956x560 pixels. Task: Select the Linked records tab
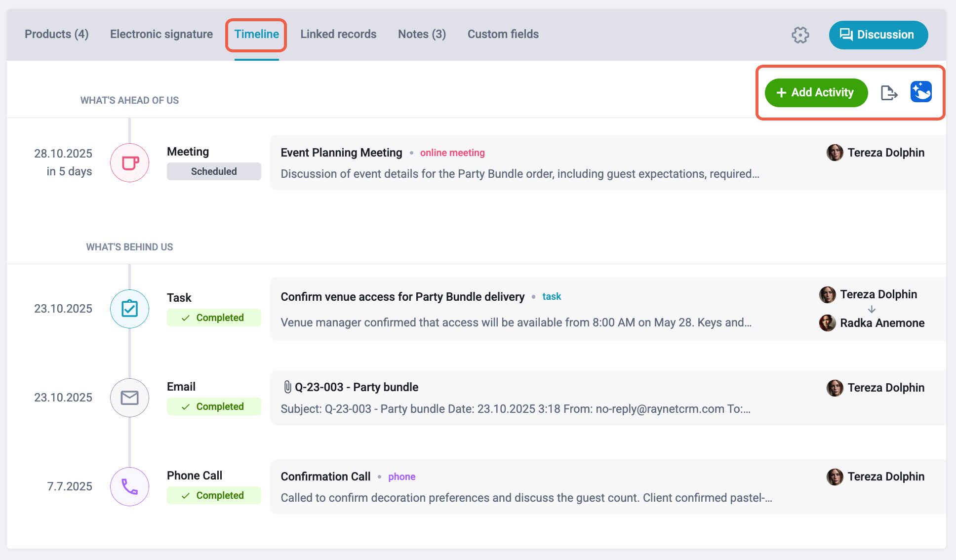pyautogui.click(x=338, y=34)
